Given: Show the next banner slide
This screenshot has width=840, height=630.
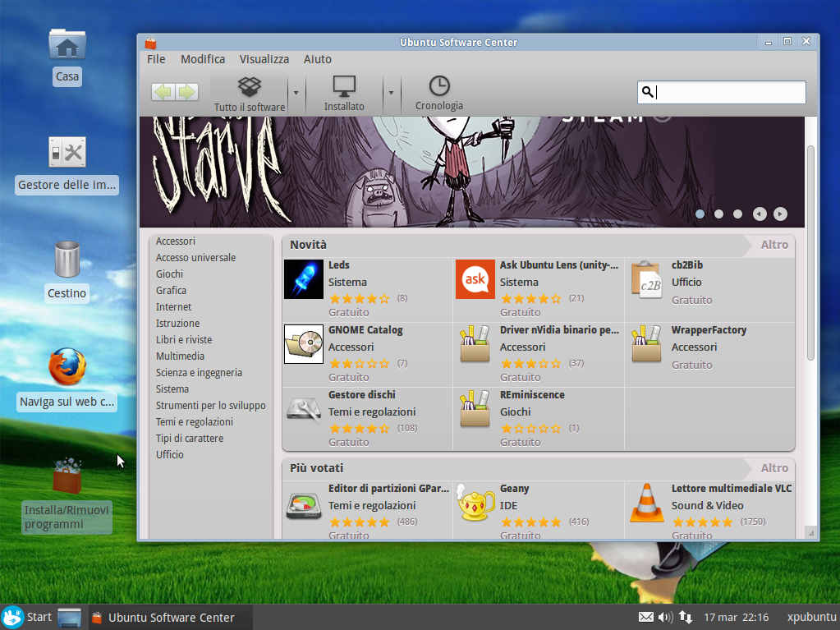Looking at the screenshot, I should click(780, 214).
